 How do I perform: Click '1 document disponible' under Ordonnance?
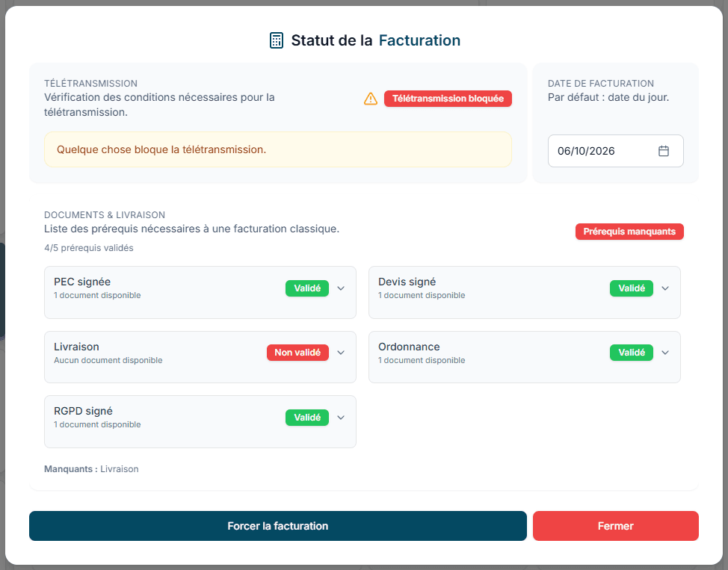tap(422, 360)
